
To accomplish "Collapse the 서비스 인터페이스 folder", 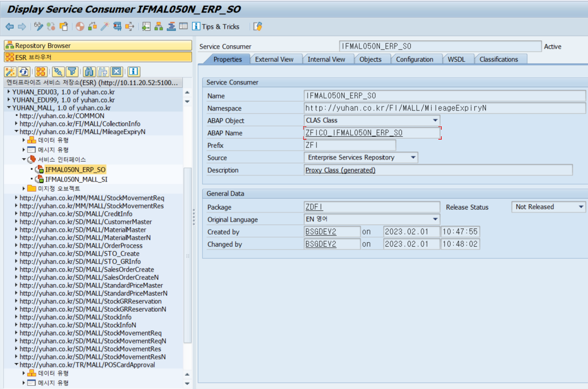I will point(24,159).
